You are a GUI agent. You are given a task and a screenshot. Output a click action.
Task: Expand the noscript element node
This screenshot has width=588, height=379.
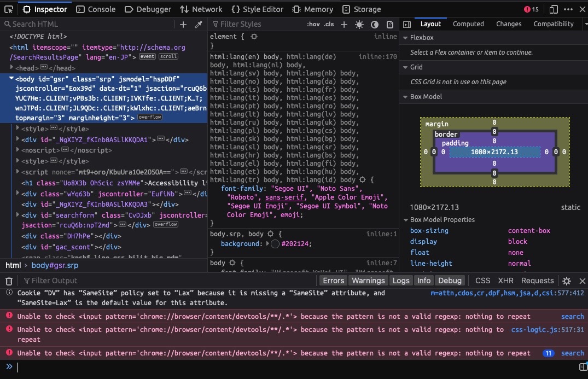18,149
